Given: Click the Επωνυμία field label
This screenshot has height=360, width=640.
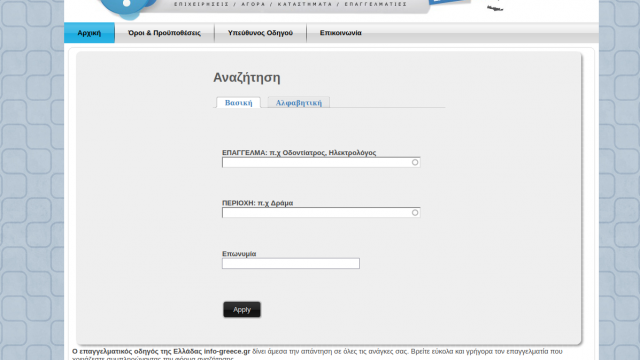Looking at the screenshot, I should pyautogui.click(x=239, y=253).
